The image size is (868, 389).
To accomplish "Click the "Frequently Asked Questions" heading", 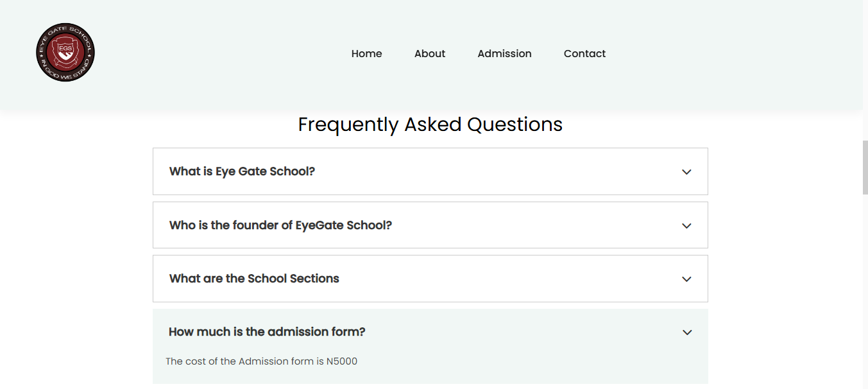I will pyautogui.click(x=430, y=125).
